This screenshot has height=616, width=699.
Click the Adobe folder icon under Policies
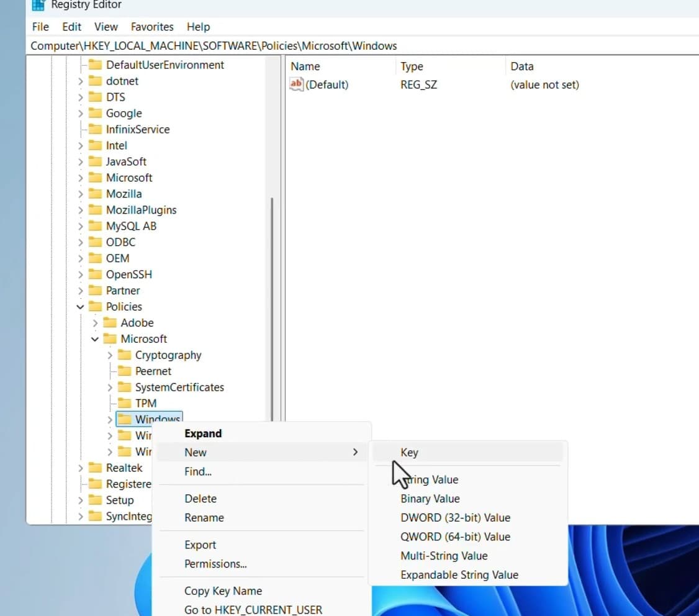pyautogui.click(x=110, y=323)
